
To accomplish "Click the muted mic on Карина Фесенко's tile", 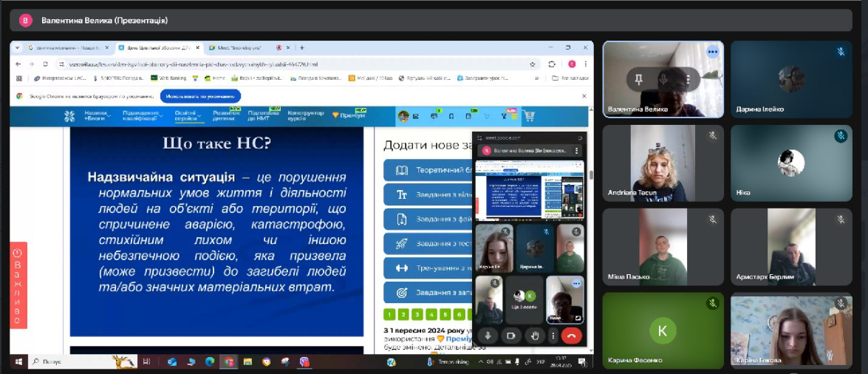I will tap(712, 303).
